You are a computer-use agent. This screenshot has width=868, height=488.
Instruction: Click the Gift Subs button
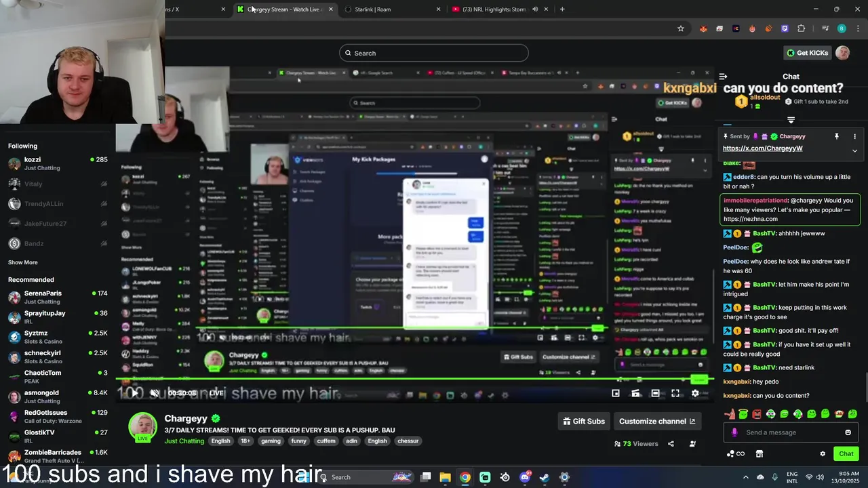pos(584,421)
